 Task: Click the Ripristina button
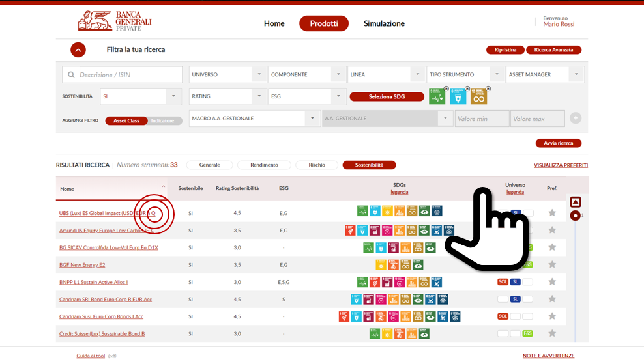click(x=505, y=50)
